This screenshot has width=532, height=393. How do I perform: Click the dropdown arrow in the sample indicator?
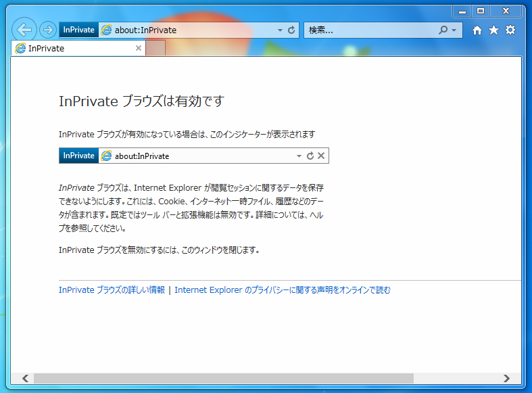pos(299,156)
